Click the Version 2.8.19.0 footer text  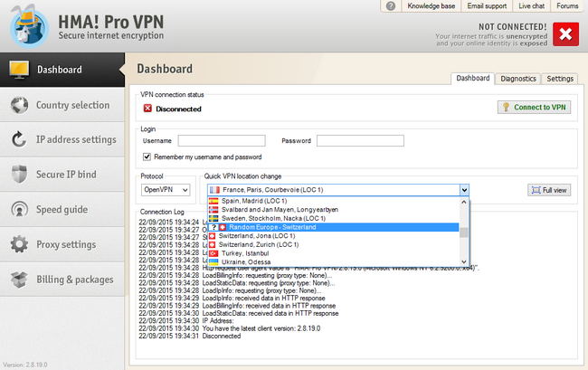pos(25,365)
